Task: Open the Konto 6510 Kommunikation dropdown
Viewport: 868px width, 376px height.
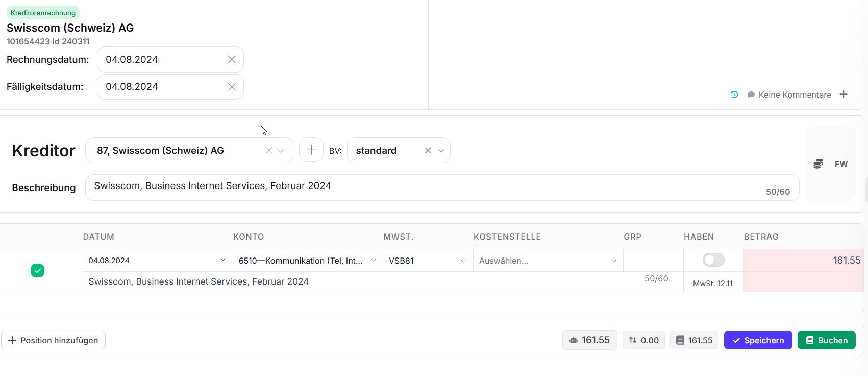Action: (374, 261)
